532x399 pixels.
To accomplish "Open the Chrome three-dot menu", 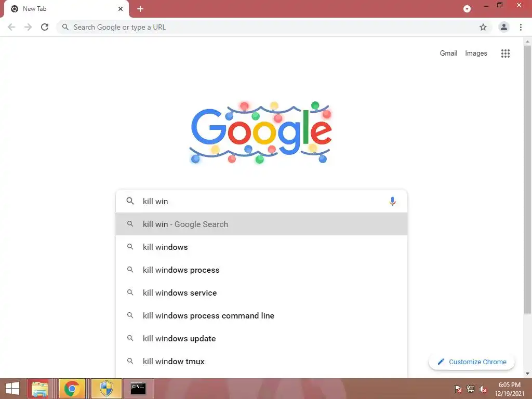I will tap(521, 27).
